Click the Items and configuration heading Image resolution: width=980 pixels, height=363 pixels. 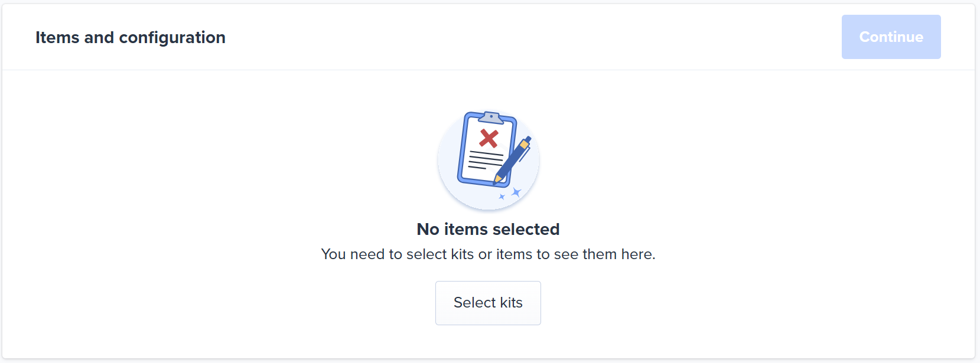coord(131,37)
